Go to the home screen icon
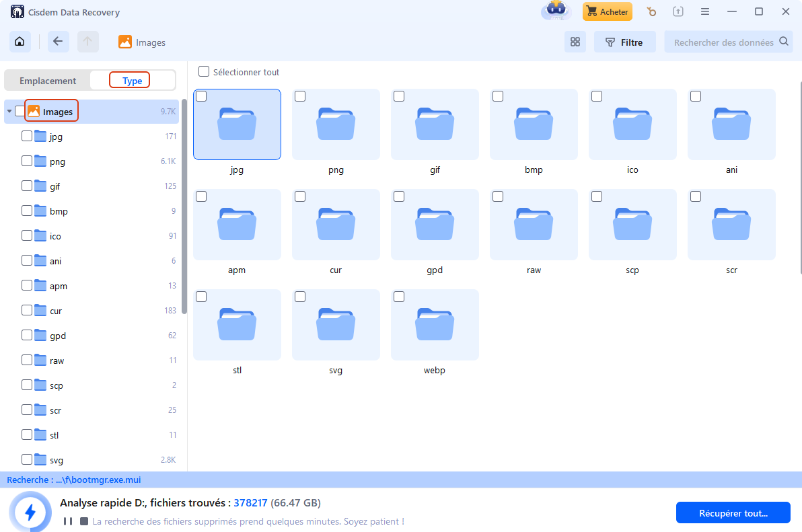802x532 pixels. (x=20, y=42)
